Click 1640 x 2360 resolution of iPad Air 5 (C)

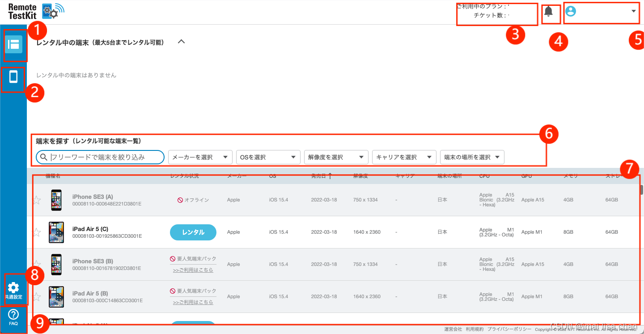pyautogui.click(x=367, y=232)
